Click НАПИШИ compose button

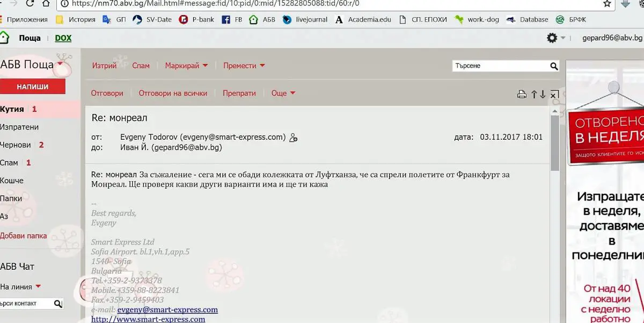coord(32,87)
